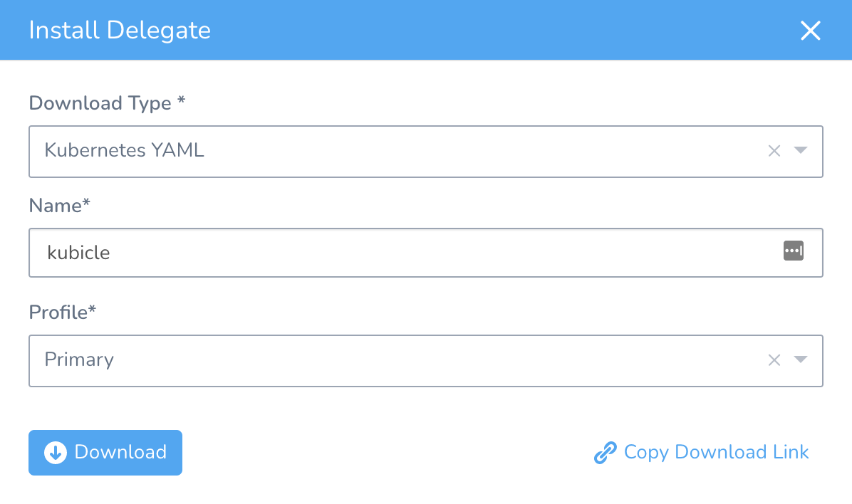The width and height of the screenshot is (852, 504).
Task: Open the Download Type combo box
Action: click(399, 151)
